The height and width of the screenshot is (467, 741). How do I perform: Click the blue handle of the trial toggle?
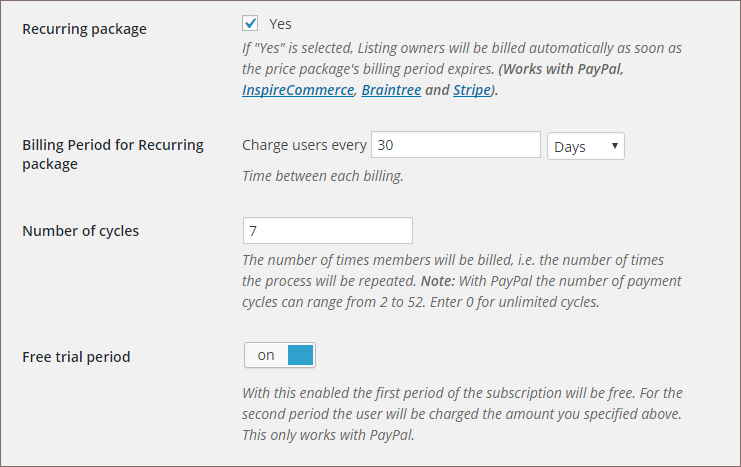pos(301,355)
